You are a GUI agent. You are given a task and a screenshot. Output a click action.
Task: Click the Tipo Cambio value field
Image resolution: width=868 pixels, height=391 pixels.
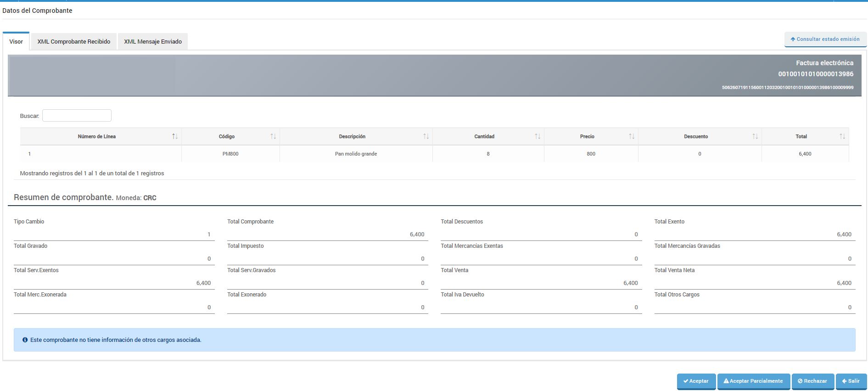114,234
